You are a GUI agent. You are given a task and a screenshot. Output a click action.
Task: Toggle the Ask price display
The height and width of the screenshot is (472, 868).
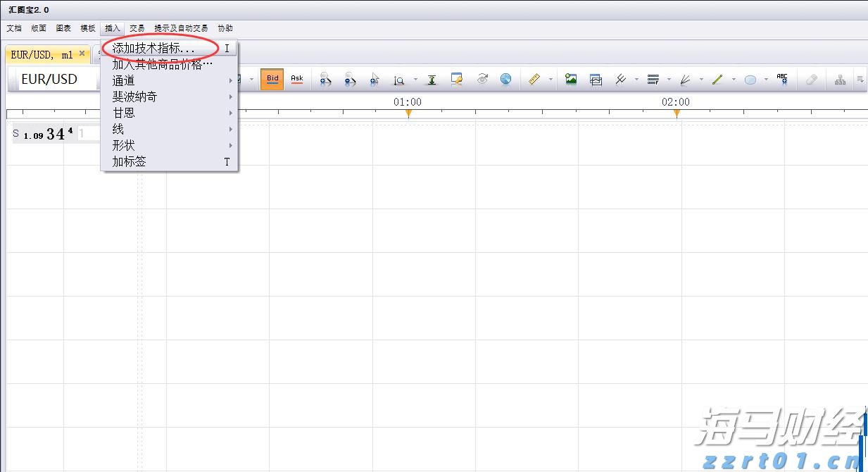297,79
